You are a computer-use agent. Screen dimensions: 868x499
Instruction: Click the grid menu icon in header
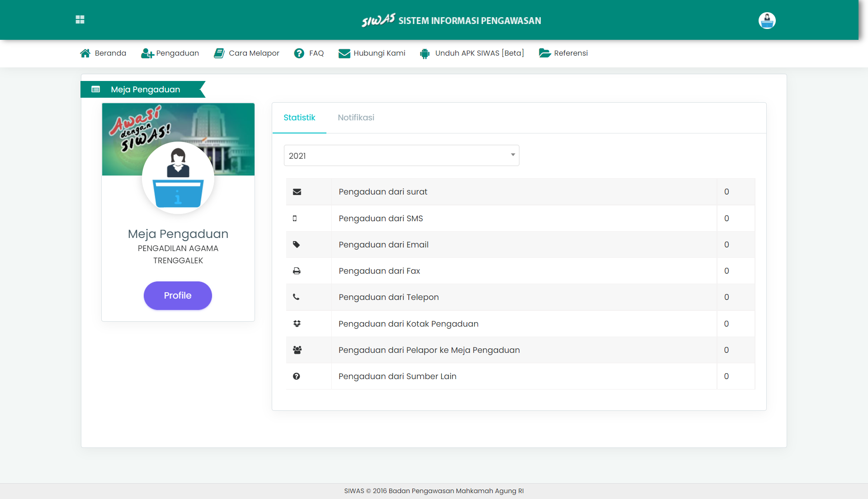[80, 19]
